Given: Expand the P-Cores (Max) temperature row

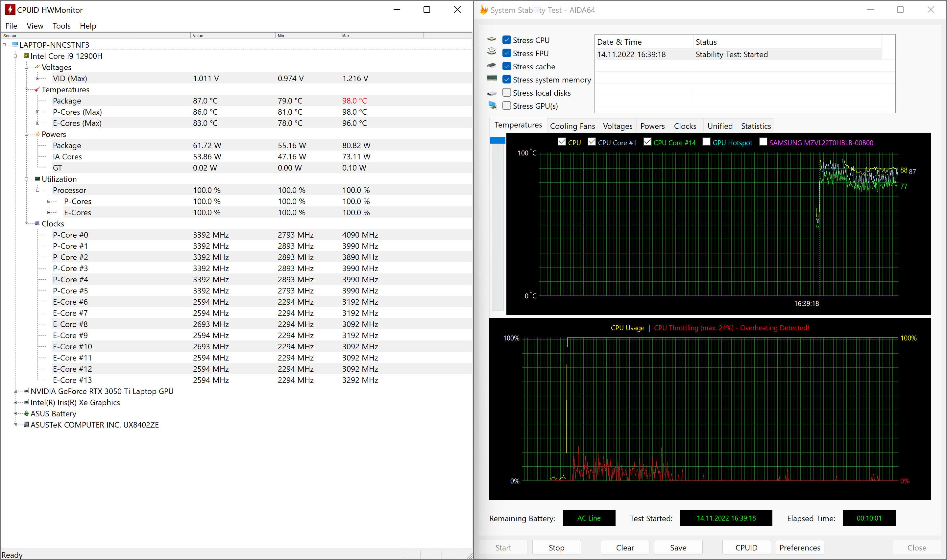Looking at the screenshot, I should (x=38, y=112).
